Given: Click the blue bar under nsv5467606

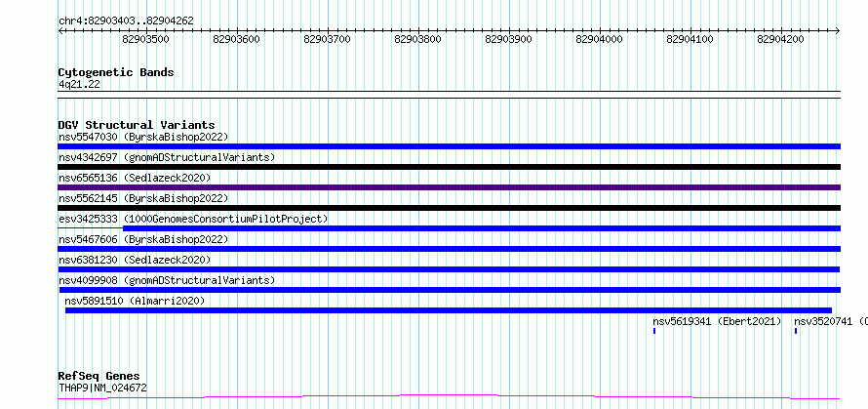Looking at the screenshot, I should (449, 249).
